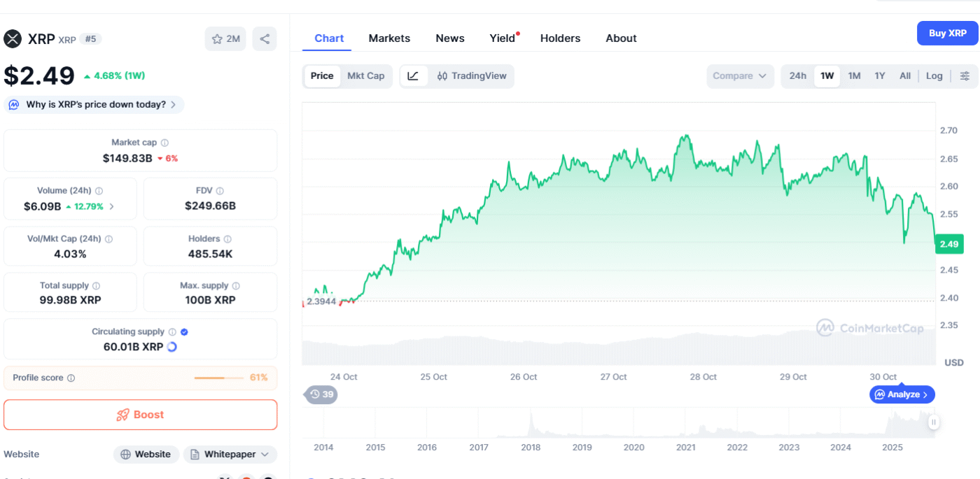The height and width of the screenshot is (479, 980).
Task: Click the share icon next to XRP
Action: click(265, 39)
